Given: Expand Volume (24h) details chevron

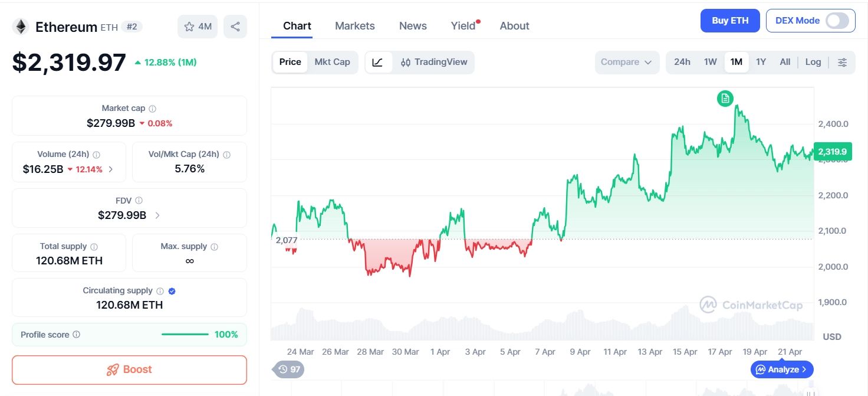Looking at the screenshot, I should tap(111, 169).
